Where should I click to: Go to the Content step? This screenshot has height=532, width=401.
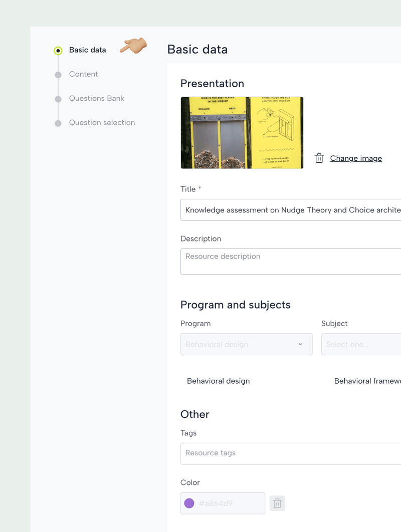[x=83, y=74]
